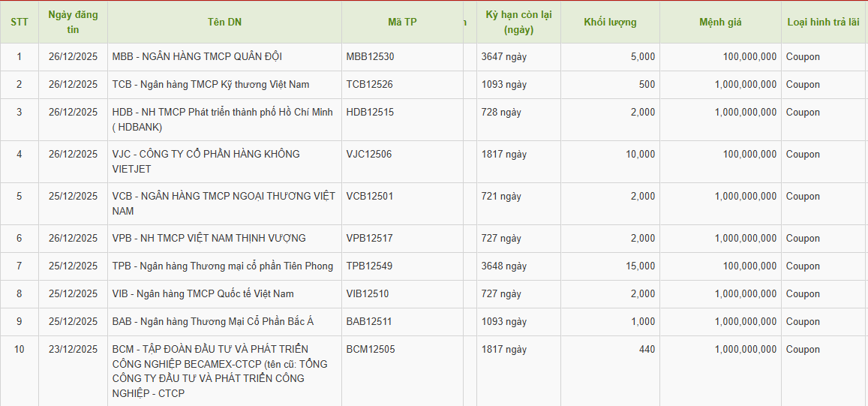Click the TPB Tiên Phong bank name
The height and width of the screenshot is (406, 868).
point(222,266)
